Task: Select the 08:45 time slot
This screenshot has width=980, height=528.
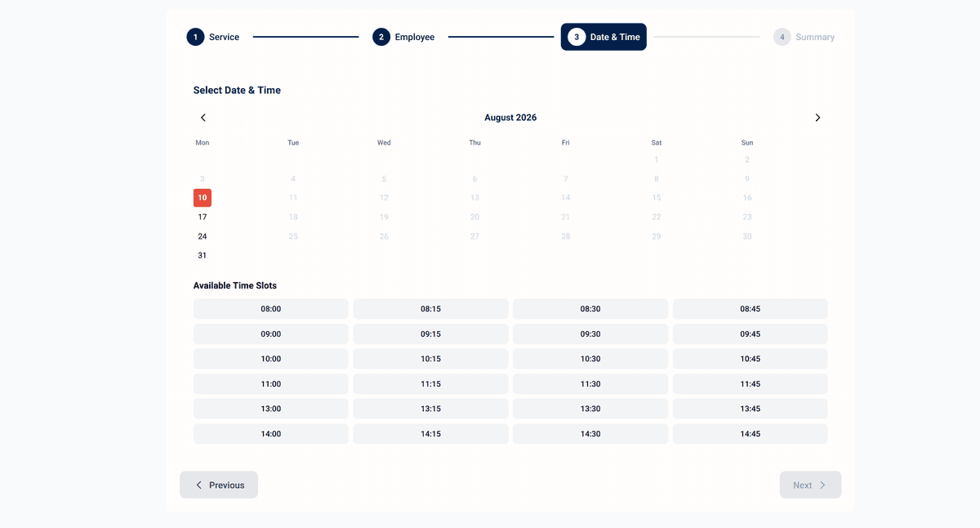Action: pos(751,309)
